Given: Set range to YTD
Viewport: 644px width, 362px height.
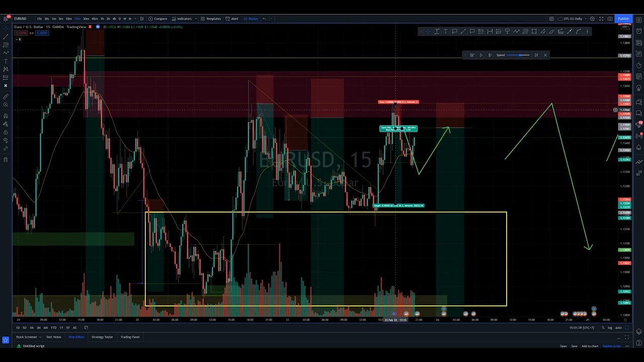Looking at the screenshot, I should coord(53,328).
